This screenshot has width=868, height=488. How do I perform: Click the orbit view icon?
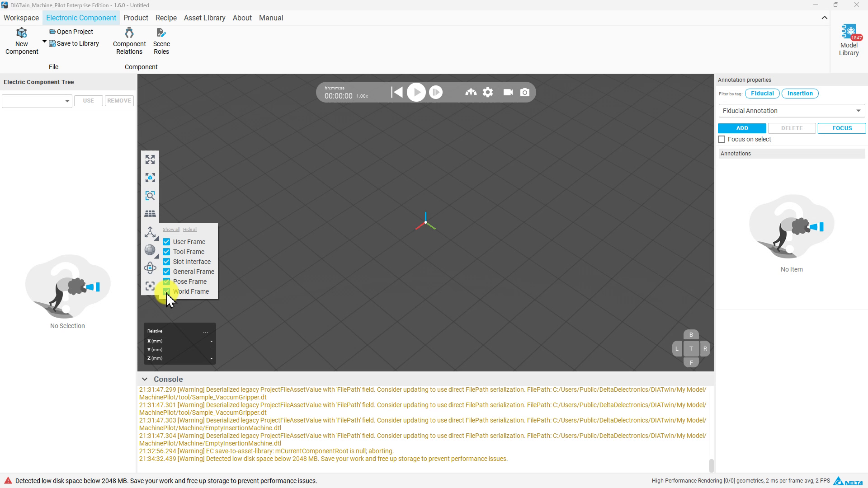[x=150, y=268]
